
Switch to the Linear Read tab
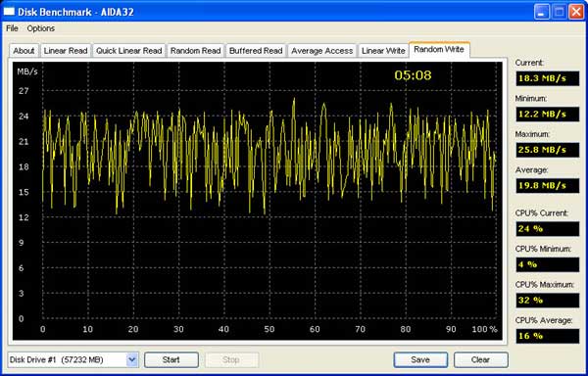[x=66, y=51]
